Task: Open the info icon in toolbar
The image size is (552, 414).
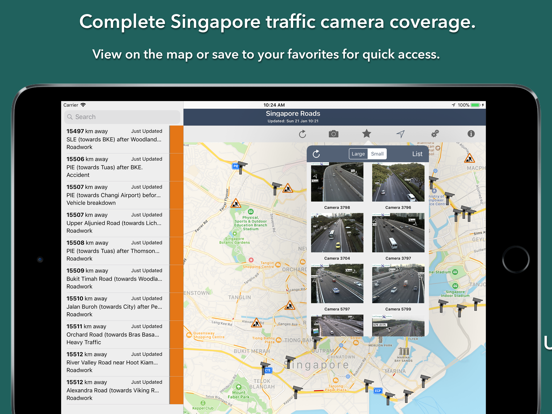Action: [471, 133]
